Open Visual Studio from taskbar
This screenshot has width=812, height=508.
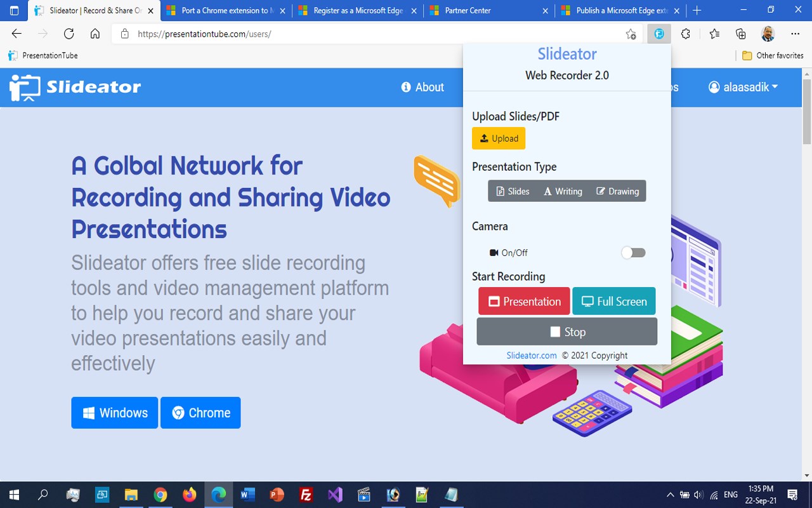[335, 495]
